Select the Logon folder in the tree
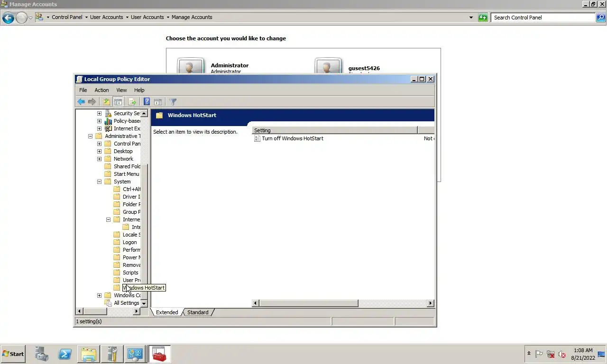Image resolution: width=607 pixels, height=364 pixels. [129, 242]
